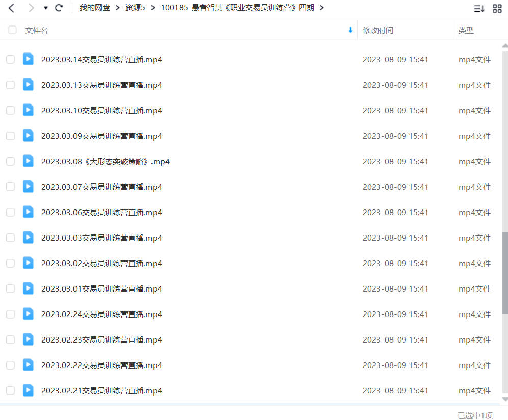The image size is (508, 420).
Task: Check the box for 2023.03.06 file
Action: [x=10, y=212]
